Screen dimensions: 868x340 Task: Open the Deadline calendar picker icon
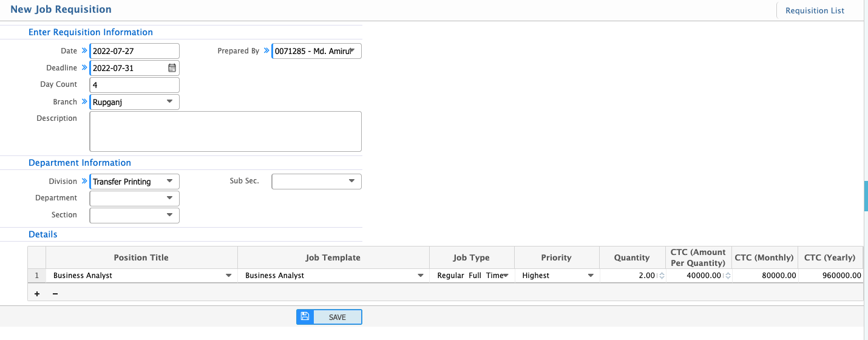pos(172,68)
